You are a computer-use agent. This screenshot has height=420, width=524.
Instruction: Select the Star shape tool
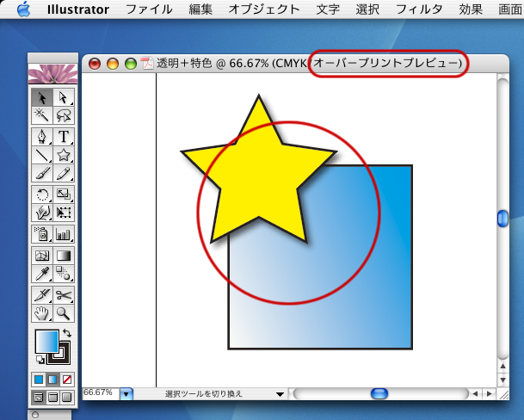[x=64, y=155]
